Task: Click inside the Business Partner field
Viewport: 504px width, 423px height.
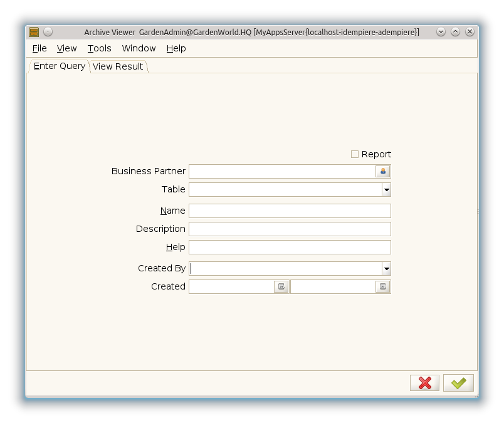Action: [282, 171]
